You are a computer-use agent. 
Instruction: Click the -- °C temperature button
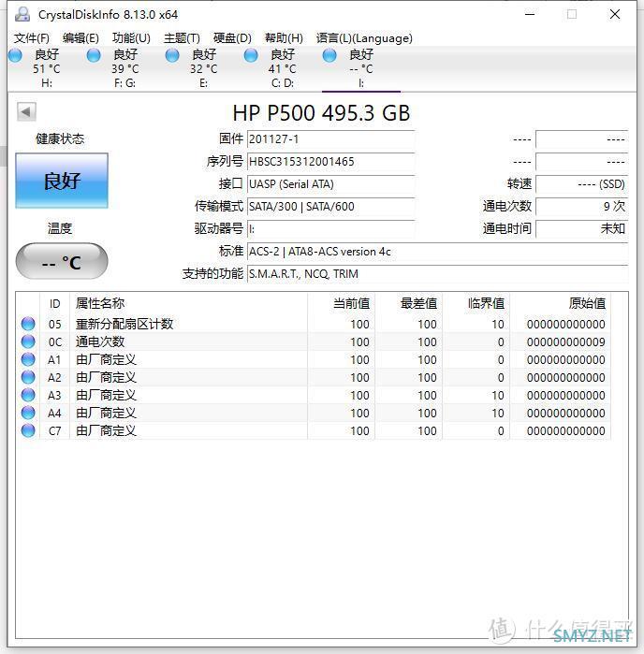[x=62, y=262]
